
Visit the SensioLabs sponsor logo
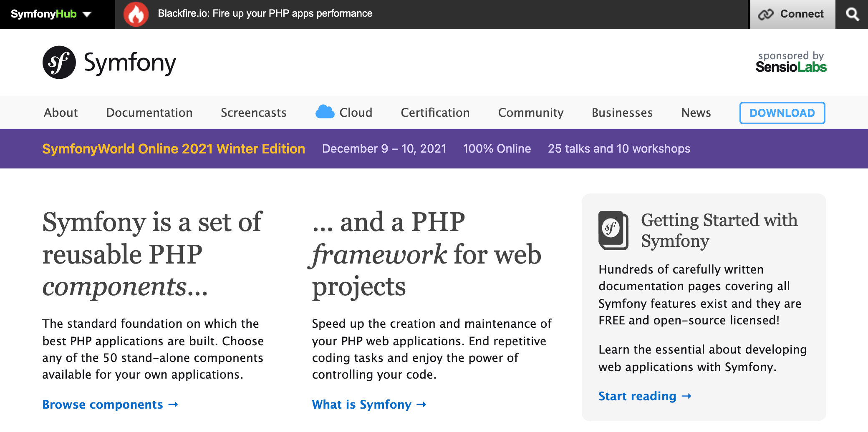(x=791, y=67)
